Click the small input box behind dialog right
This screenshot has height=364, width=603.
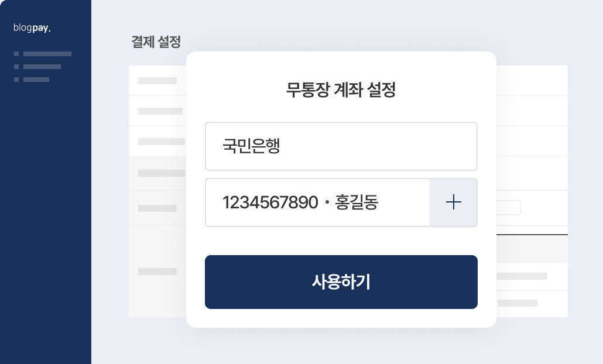click(x=508, y=208)
